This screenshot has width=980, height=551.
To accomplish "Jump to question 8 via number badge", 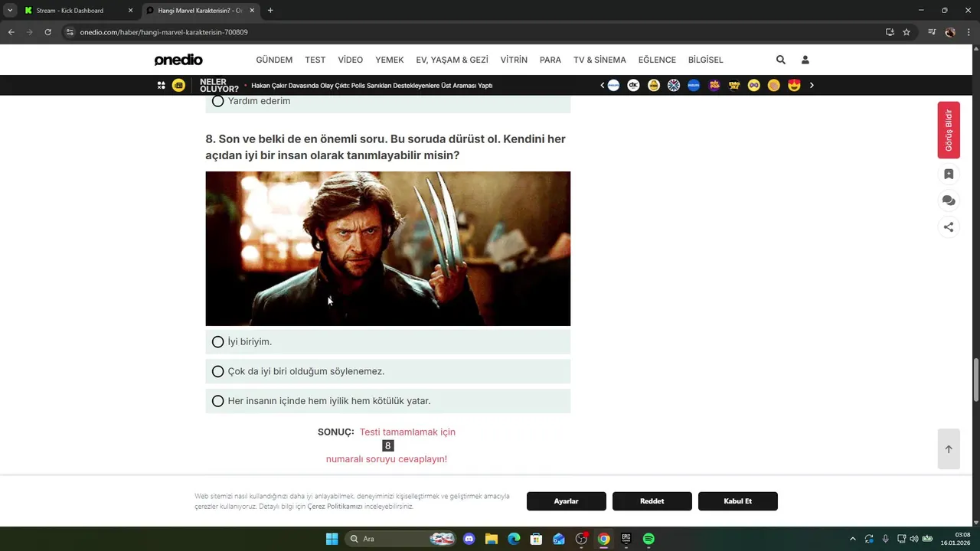I will tap(388, 445).
